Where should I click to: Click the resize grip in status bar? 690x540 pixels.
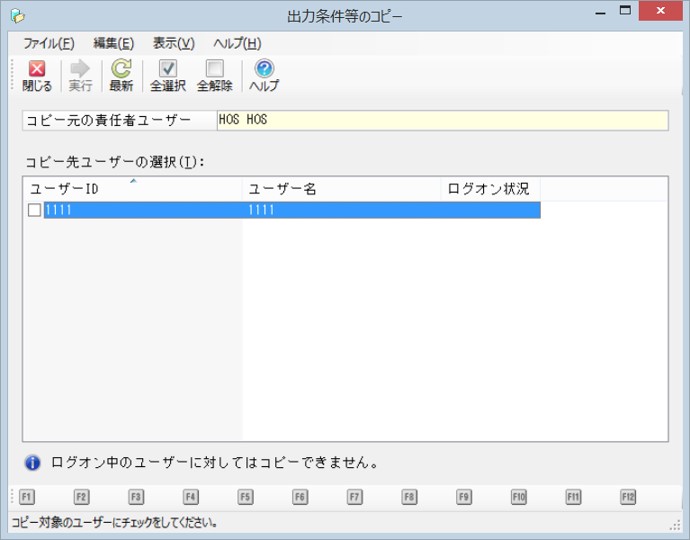coord(675,525)
